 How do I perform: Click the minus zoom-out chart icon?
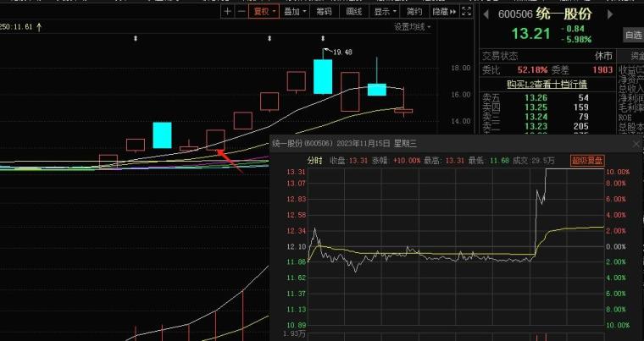241,12
